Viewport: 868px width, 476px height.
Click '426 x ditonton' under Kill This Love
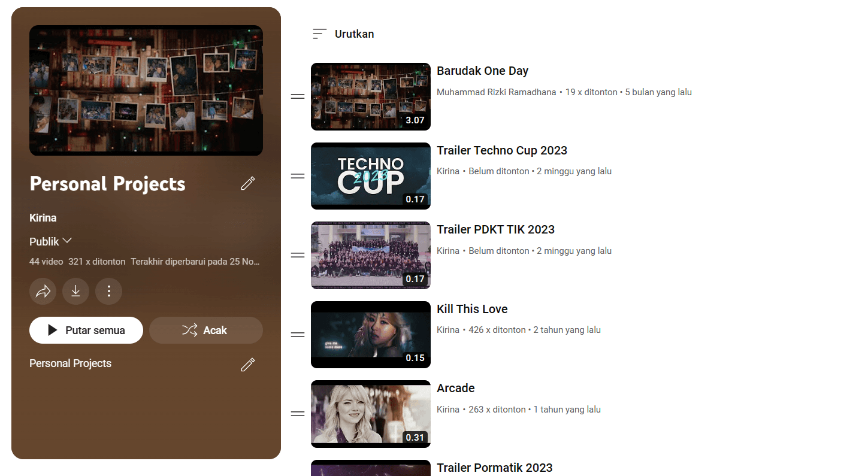[497, 330]
